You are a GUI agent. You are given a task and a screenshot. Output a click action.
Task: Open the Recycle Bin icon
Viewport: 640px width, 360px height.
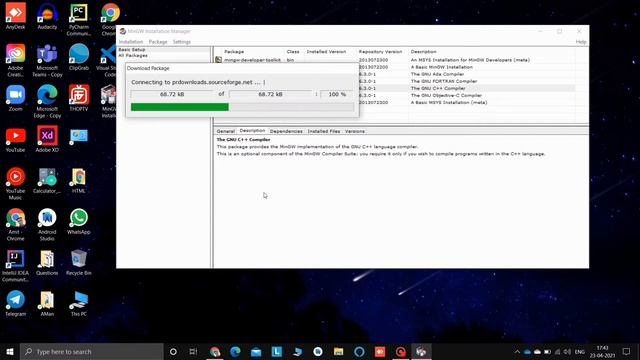(x=78, y=262)
